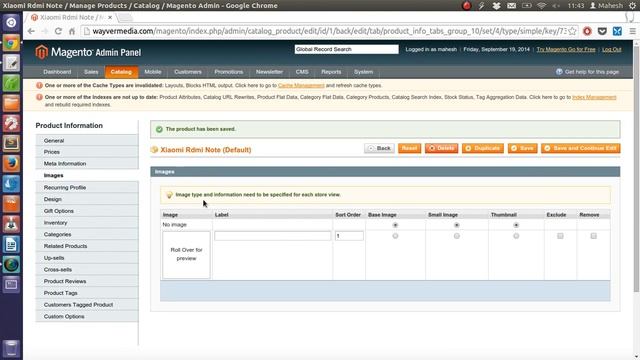Click the Log Out link

[x=611, y=49]
